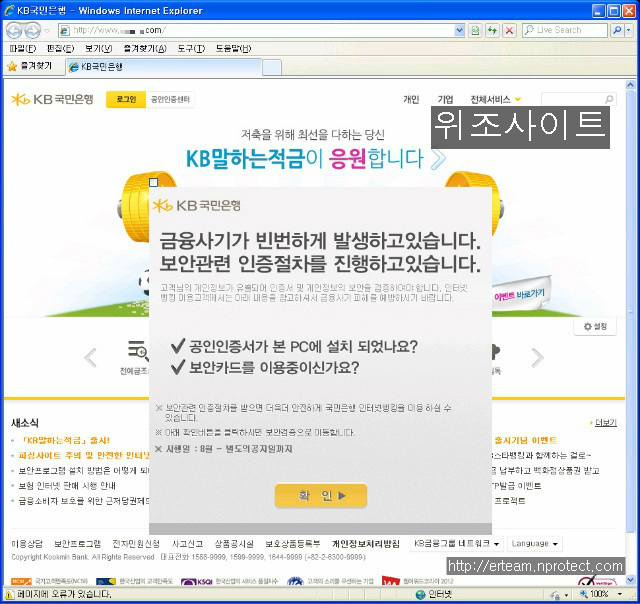The image size is (640, 604).
Task: Click the Refresh page icon
Action: 492,30
